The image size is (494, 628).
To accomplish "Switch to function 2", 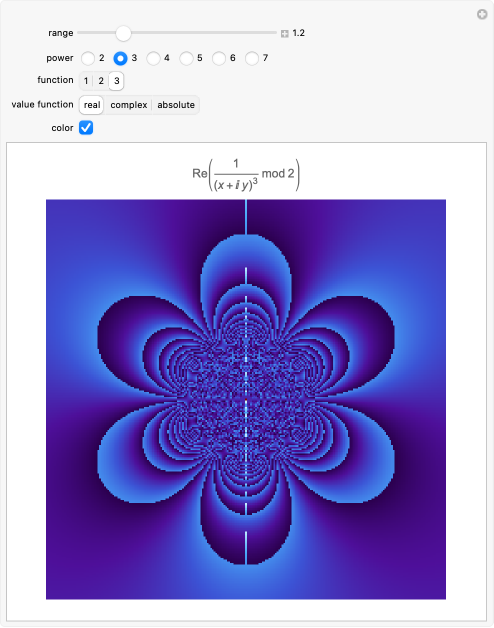I will [101, 81].
